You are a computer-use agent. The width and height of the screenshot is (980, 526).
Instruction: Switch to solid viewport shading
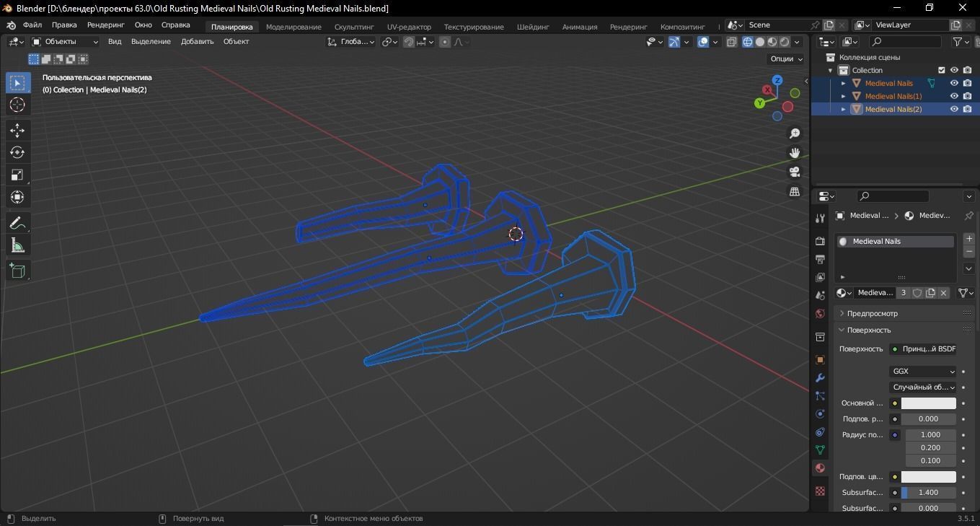759,42
